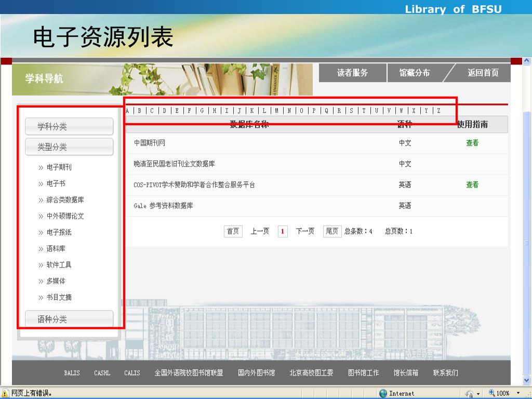The height and width of the screenshot is (399, 532).
Task: Expand the 学科分类 category section
Action: 69,127
